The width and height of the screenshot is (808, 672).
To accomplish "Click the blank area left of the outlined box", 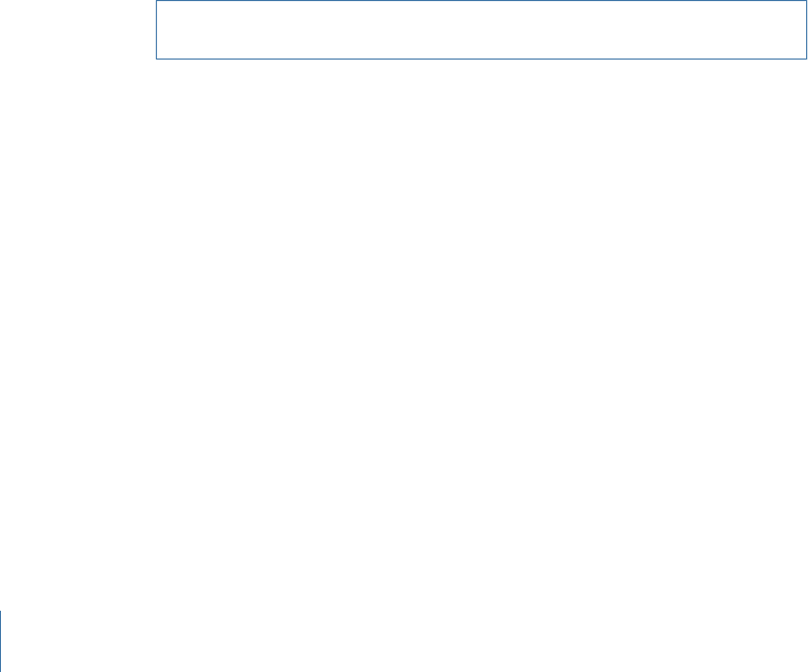I will [x=77, y=30].
